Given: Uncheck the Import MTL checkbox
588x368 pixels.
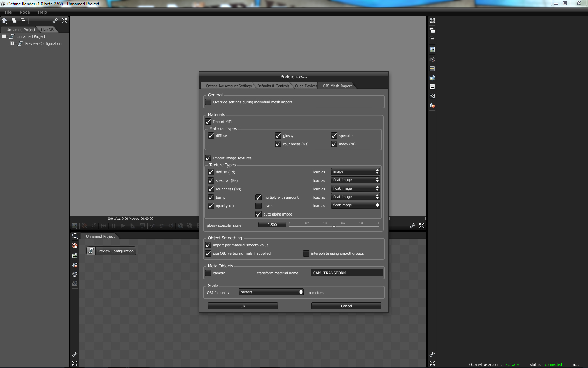Looking at the screenshot, I should point(208,122).
